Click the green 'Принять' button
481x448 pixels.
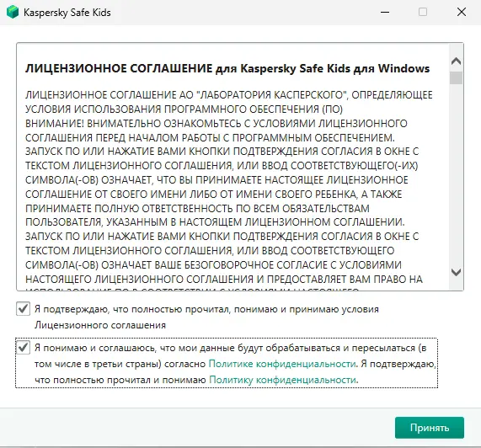pyautogui.click(x=430, y=428)
